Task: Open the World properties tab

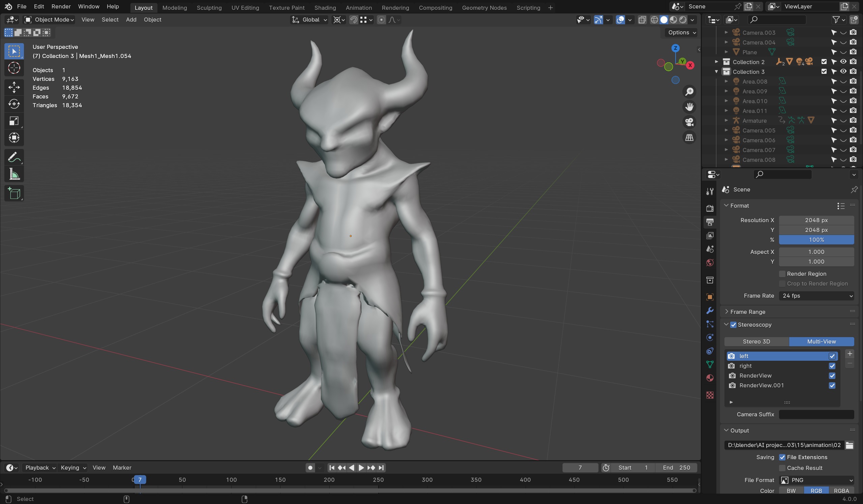Action: (710, 263)
